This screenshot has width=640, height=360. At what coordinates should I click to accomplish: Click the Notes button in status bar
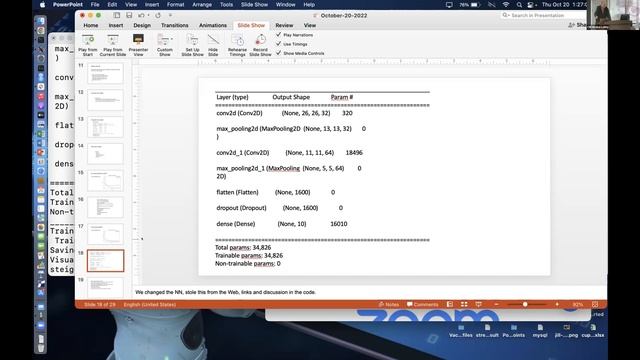point(389,304)
